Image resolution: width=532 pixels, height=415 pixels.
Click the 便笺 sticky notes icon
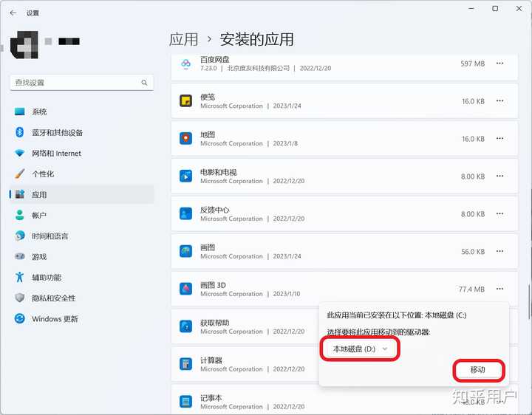coord(185,101)
